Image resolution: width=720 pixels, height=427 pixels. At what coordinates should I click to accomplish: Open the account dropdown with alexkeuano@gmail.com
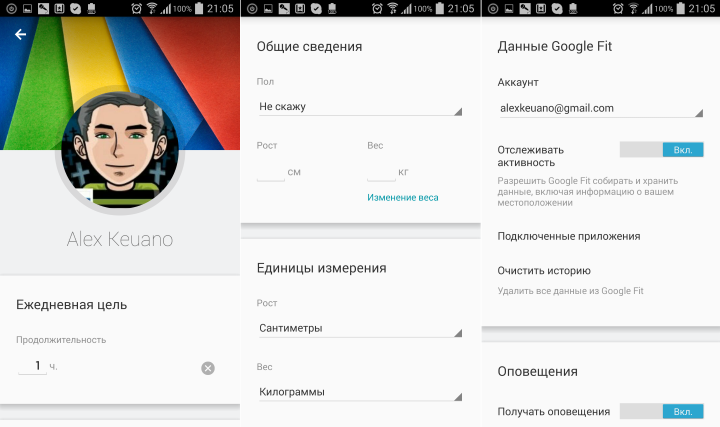coord(602,108)
